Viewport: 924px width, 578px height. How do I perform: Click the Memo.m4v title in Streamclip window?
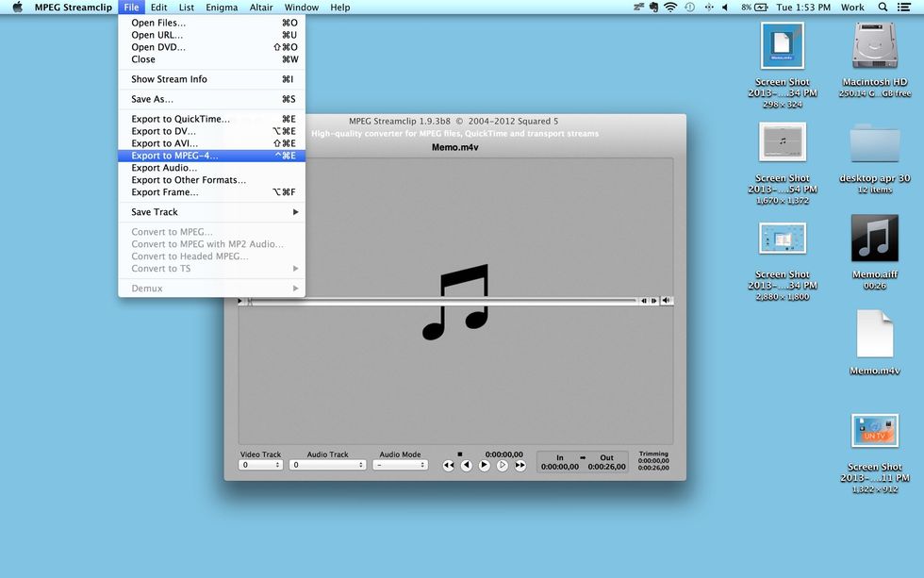point(454,147)
